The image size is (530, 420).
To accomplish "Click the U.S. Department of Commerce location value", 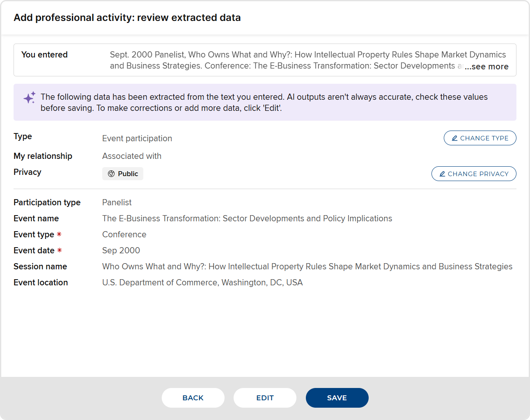I will [x=202, y=282].
